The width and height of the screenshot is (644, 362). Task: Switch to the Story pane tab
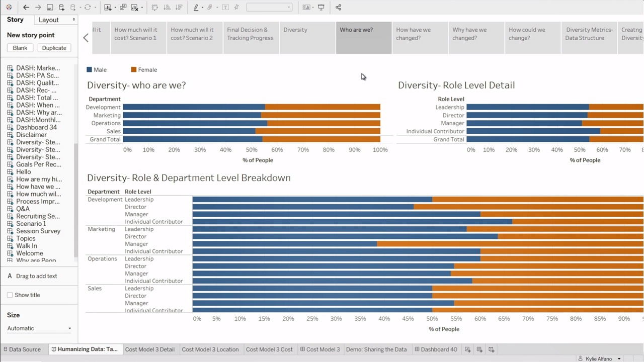coord(15,20)
